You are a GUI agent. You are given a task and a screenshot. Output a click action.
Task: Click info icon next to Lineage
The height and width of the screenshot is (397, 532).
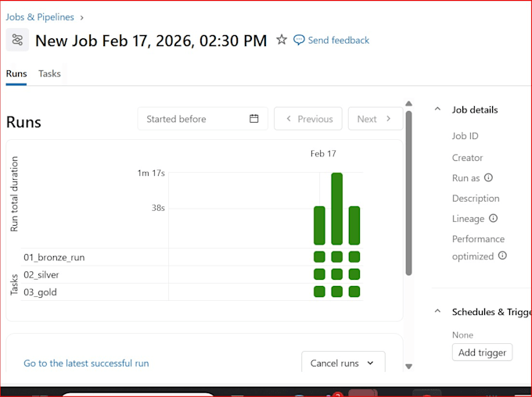pos(493,218)
